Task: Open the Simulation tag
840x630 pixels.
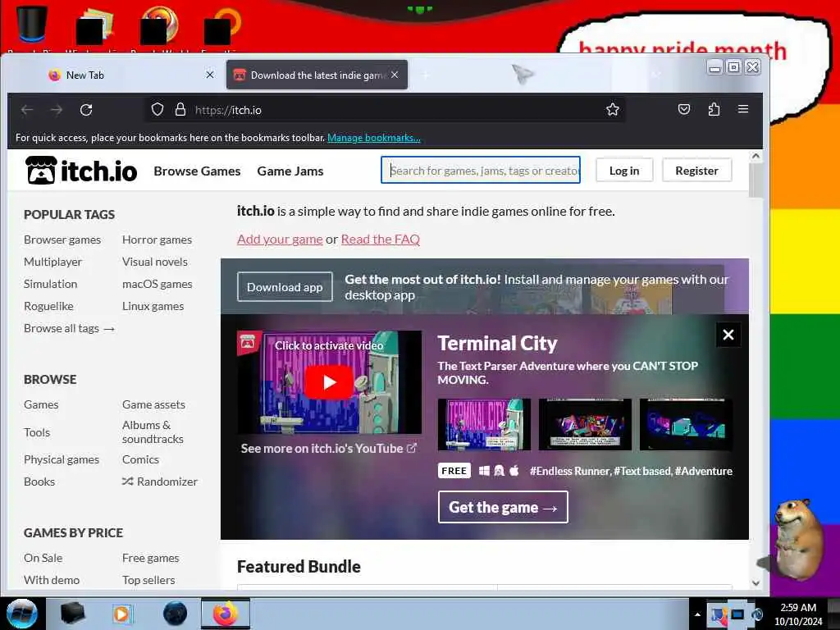Action: point(50,284)
